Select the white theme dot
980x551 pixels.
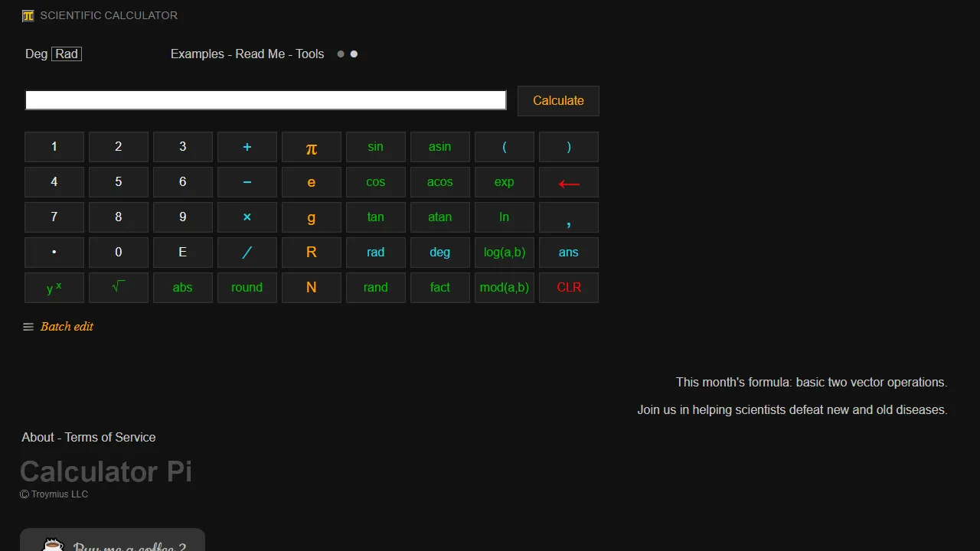coord(354,54)
